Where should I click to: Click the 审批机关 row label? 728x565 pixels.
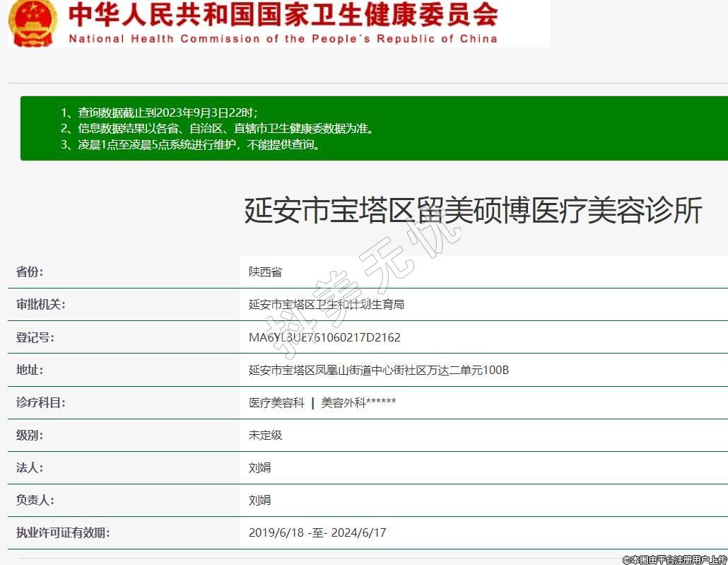click(x=40, y=304)
